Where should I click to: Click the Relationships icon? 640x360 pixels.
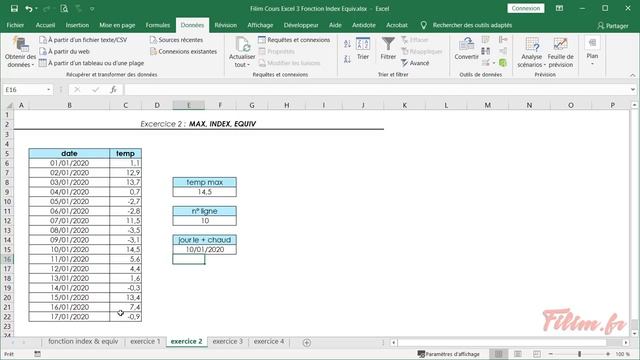[503, 51]
